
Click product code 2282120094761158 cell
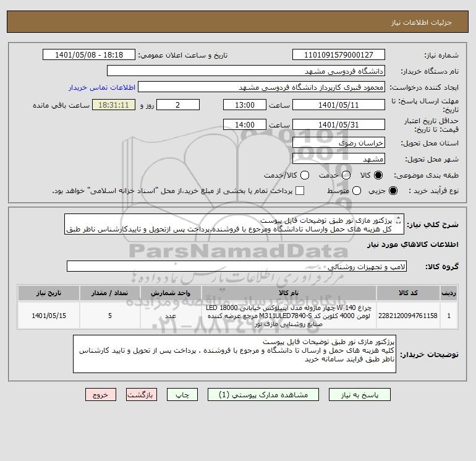pos(408,316)
